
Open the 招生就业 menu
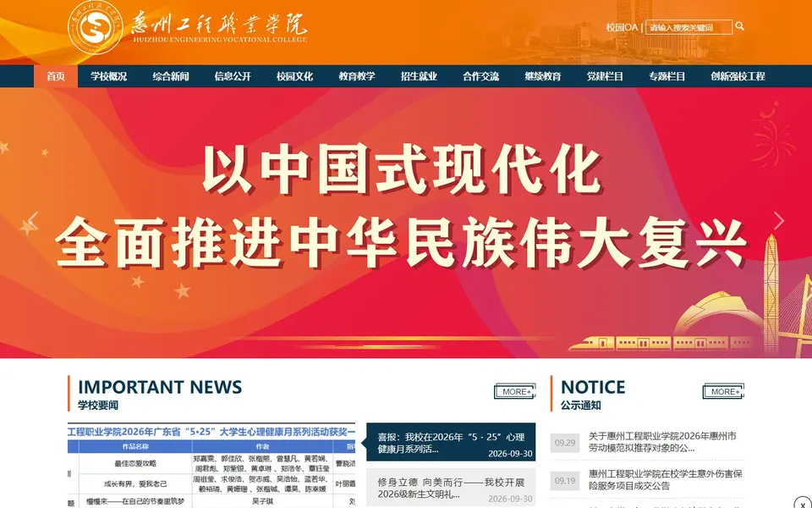tap(419, 76)
